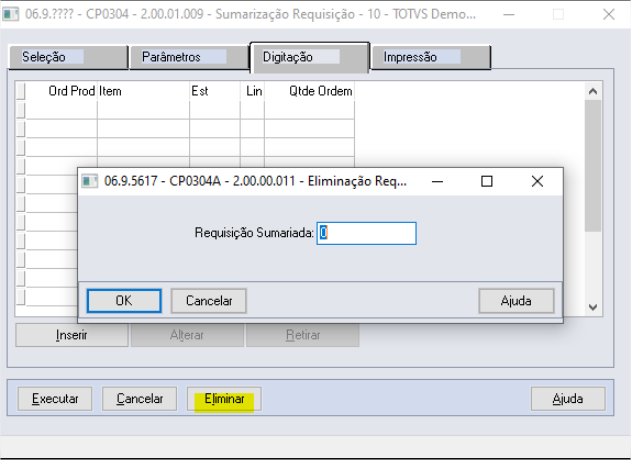The width and height of the screenshot is (633, 461).
Task: Click the grid scrollbar down arrow
Action: (x=593, y=307)
